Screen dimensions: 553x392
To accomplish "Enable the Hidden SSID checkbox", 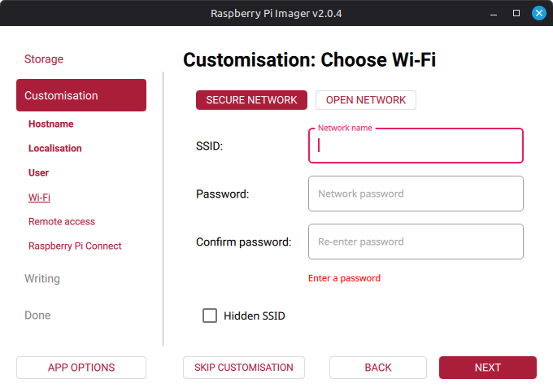I will coord(210,316).
